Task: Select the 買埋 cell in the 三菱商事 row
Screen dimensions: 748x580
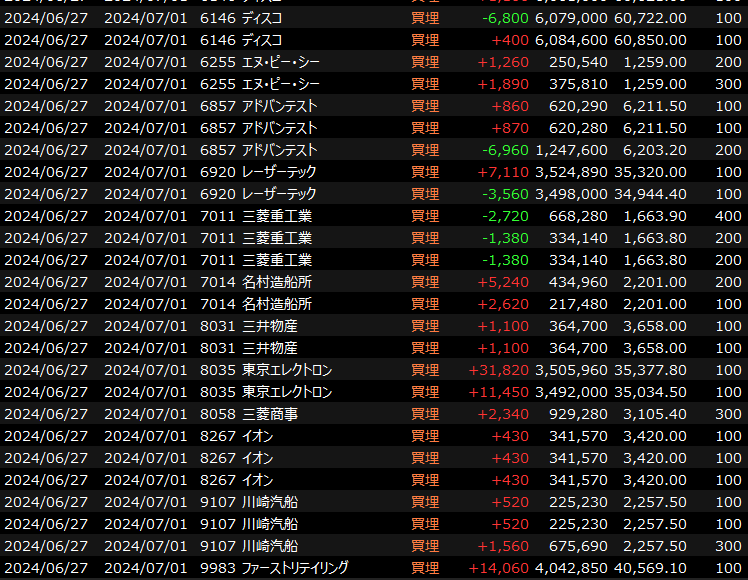Action: (425, 414)
